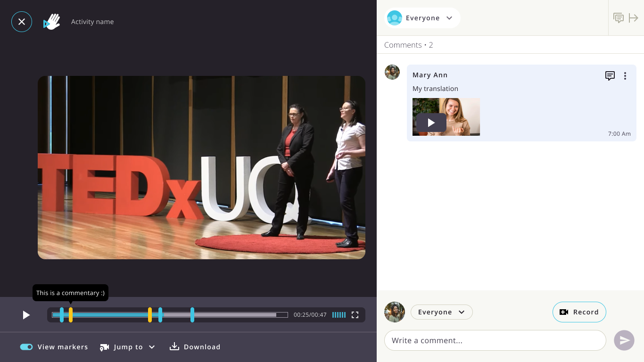The image size is (644, 362).
Task: Open Mary Ann's avatar
Action: (392, 72)
